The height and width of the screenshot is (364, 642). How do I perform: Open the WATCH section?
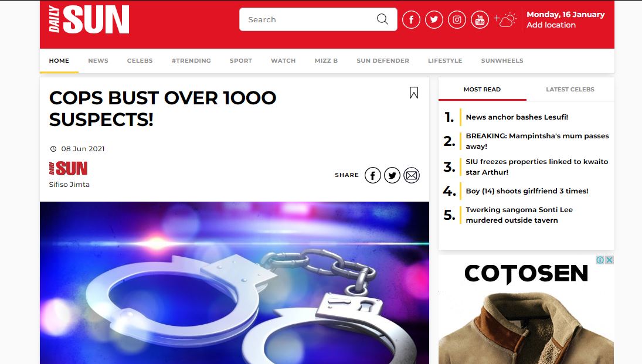tap(283, 60)
